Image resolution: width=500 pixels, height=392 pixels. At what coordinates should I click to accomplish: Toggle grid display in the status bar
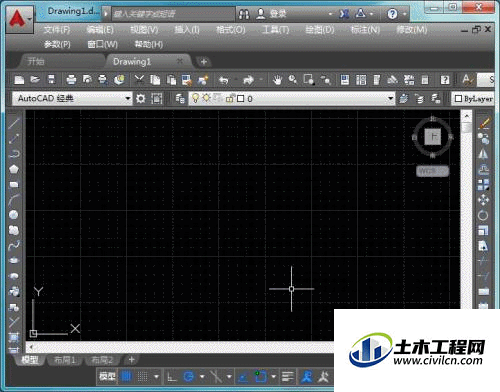(x=126, y=377)
